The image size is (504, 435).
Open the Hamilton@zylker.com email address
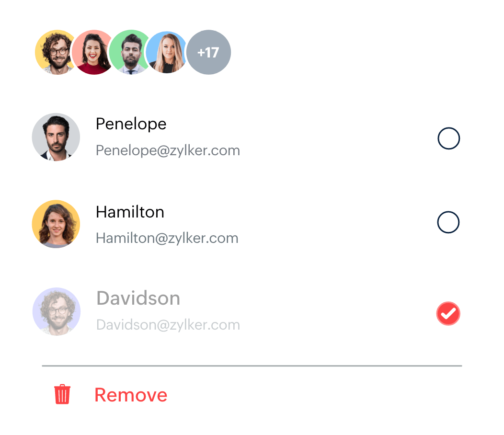(x=167, y=238)
